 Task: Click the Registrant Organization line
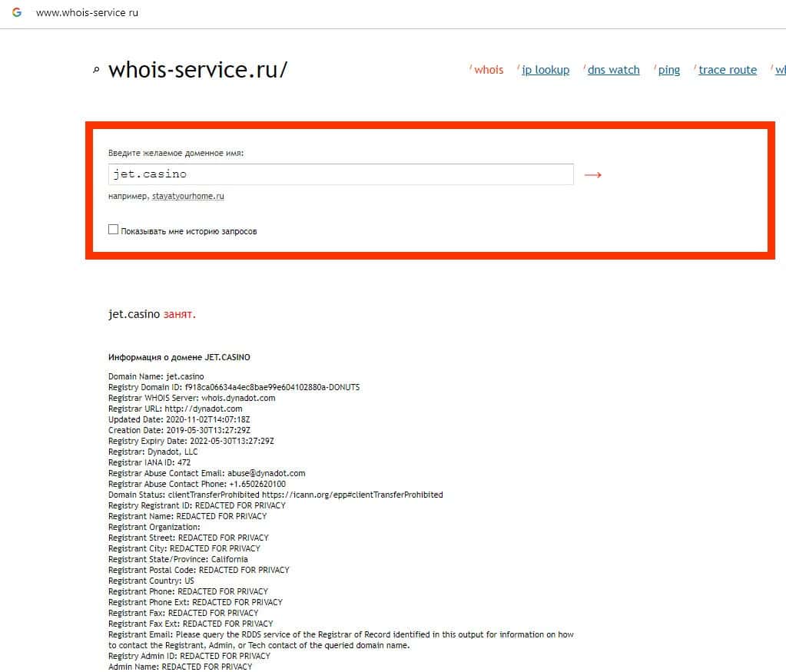[x=154, y=527]
